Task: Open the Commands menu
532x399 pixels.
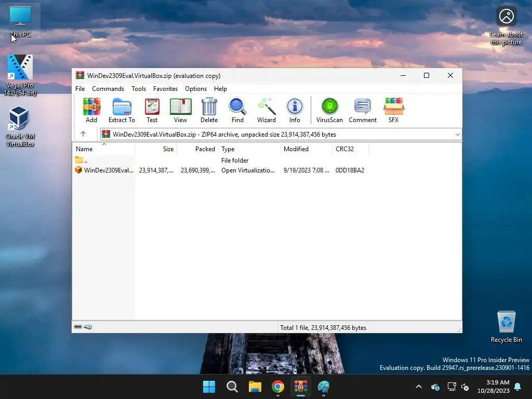Action: click(108, 88)
